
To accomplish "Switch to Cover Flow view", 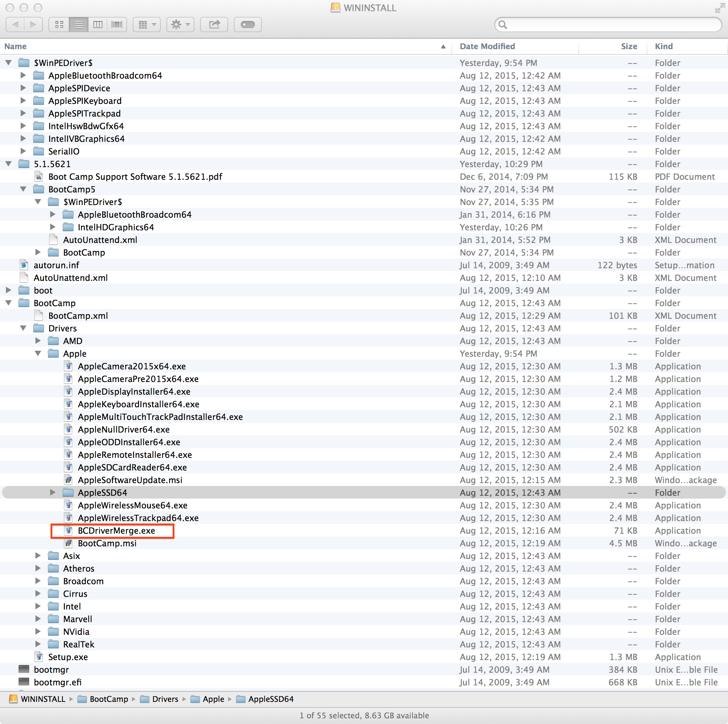I will [117, 24].
